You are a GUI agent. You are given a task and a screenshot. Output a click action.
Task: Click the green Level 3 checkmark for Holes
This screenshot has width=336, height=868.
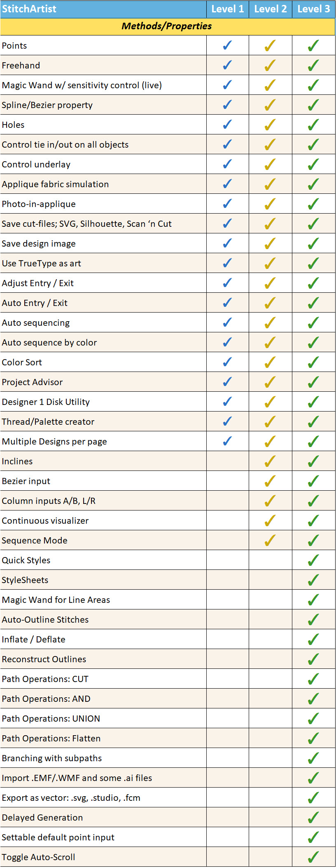coord(313,125)
